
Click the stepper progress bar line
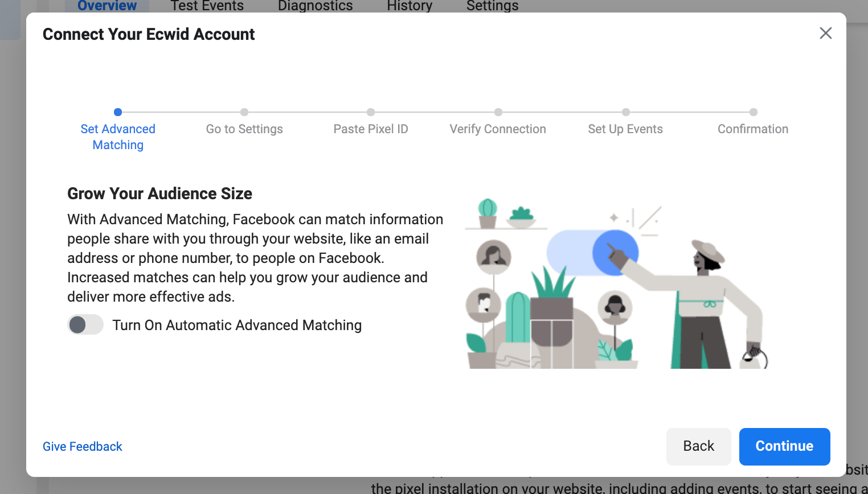point(435,112)
